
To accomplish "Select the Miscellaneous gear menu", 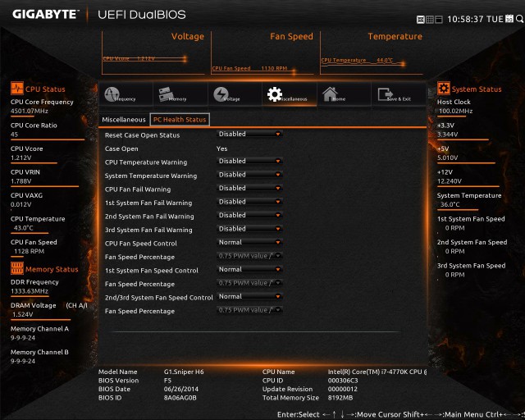I will 290,94.
